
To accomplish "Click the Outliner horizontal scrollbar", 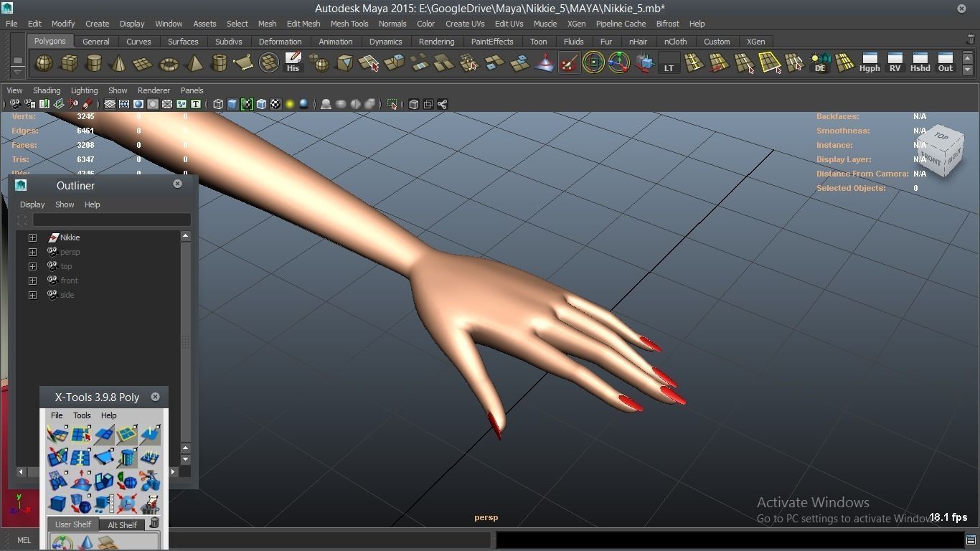I will click(x=97, y=471).
